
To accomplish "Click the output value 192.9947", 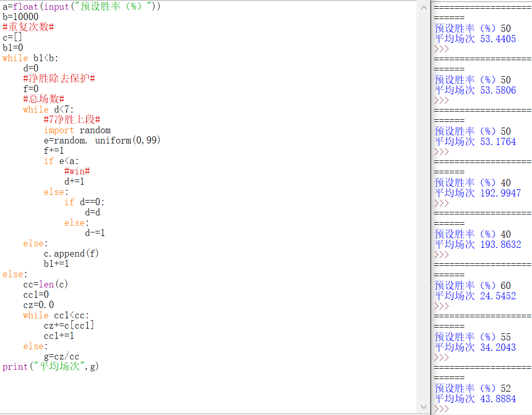I will point(500,193).
